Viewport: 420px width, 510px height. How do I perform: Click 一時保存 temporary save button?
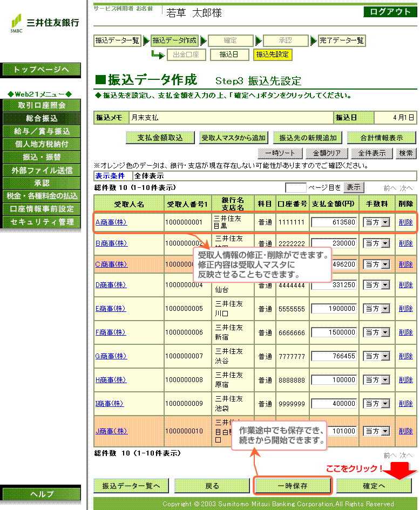(293, 486)
